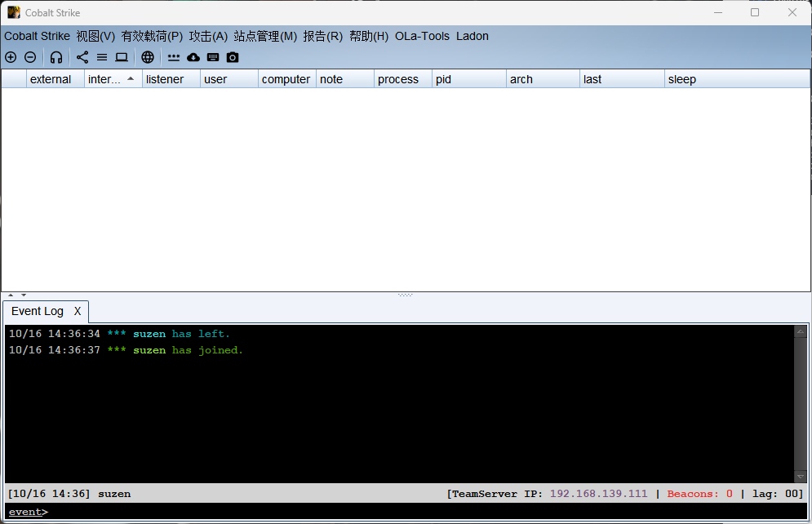Sort sessions by external column
Viewport: 812px width, 524px height.
[55, 79]
